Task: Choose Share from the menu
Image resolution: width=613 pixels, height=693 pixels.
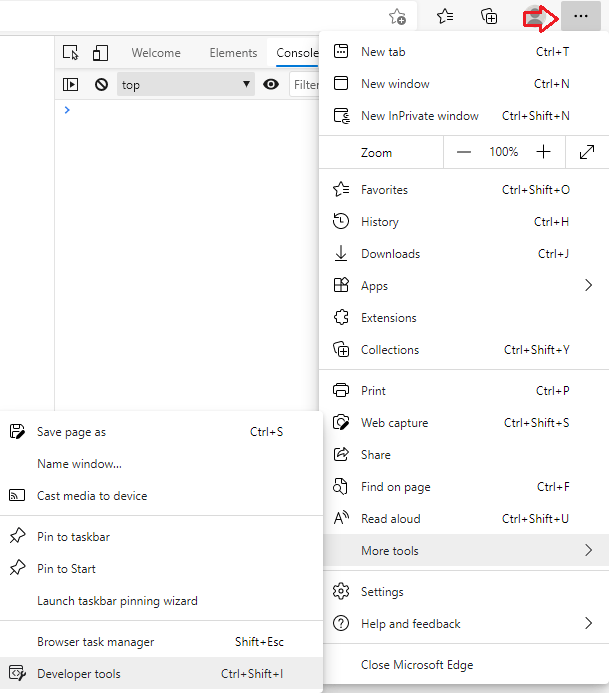Action: pos(464,454)
